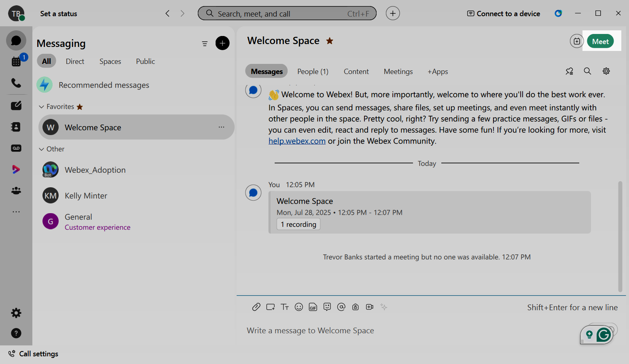
Task: Click the Search, meet, and call field
Action: (287, 13)
